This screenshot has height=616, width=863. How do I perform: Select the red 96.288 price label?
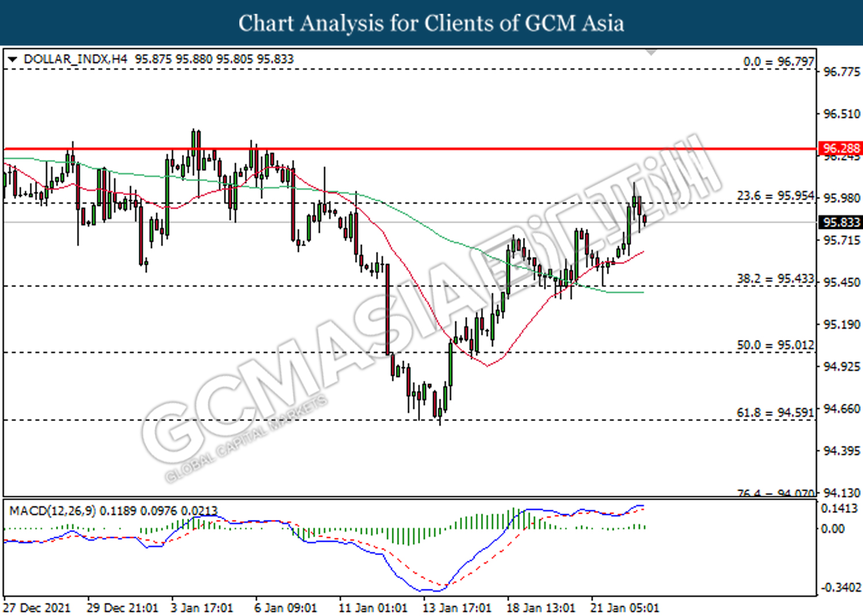click(841, 148)
